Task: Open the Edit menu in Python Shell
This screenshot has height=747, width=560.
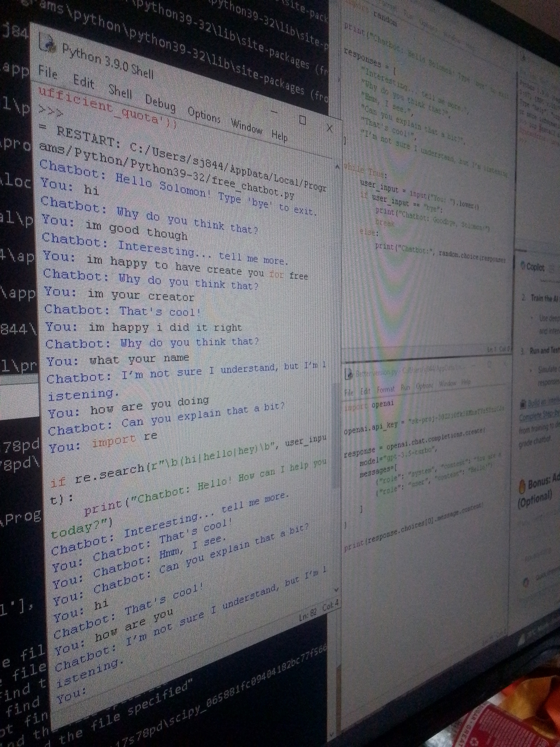Action: [83, 82]
